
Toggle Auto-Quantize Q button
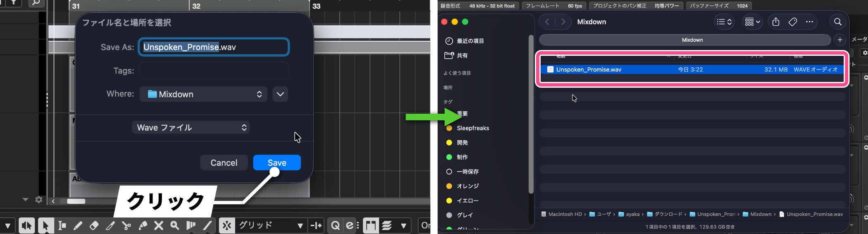click(x=335, y=225)
